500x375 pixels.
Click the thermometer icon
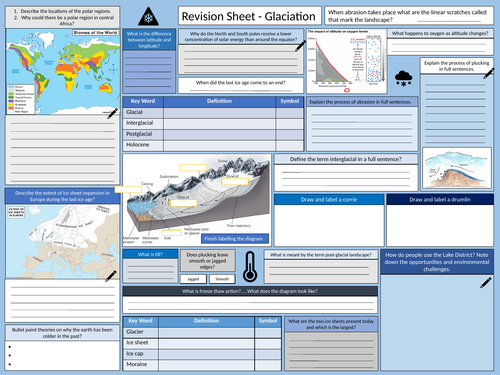click(250, 267)
